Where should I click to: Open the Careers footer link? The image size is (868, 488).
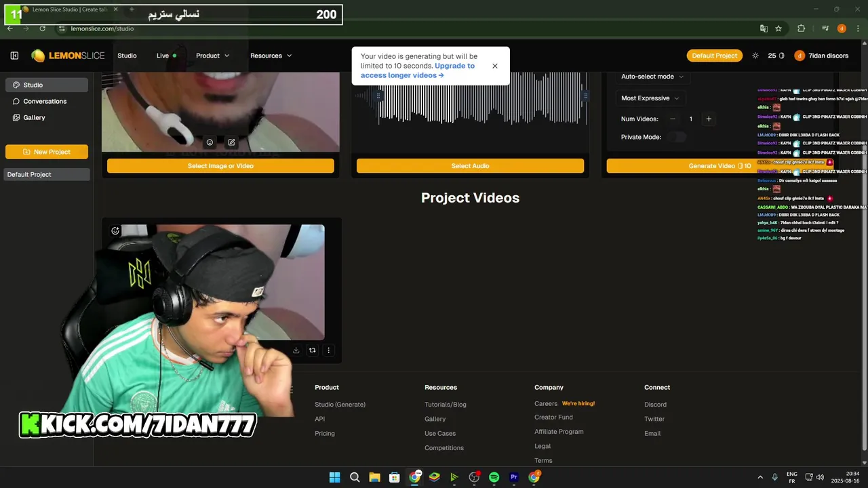[x=546, y=404]
